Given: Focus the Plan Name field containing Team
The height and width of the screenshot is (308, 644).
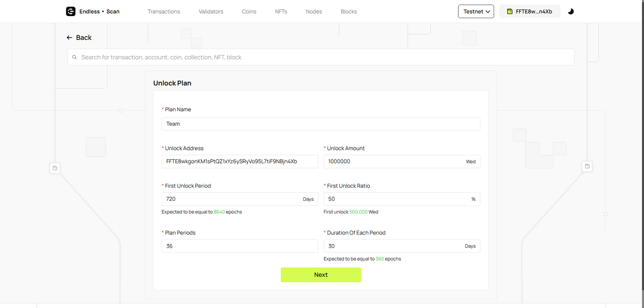Looking at the screenshot, I should pyautogui.click(x=320, y=124).
